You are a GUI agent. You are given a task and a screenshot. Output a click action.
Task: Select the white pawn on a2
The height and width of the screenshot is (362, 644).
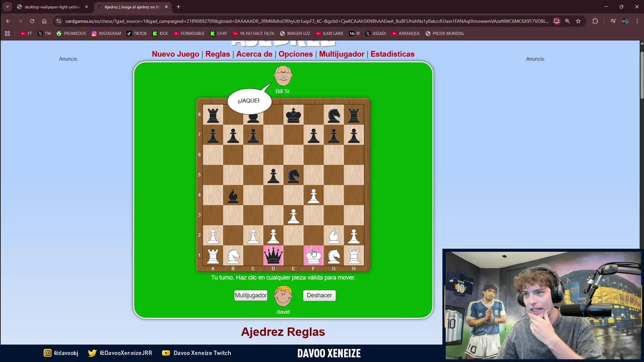coord(213,236)
